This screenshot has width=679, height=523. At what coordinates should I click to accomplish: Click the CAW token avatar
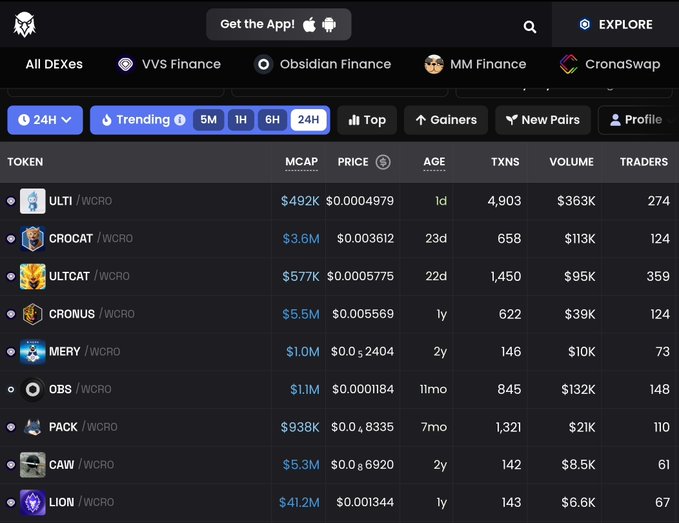[32, 465]
